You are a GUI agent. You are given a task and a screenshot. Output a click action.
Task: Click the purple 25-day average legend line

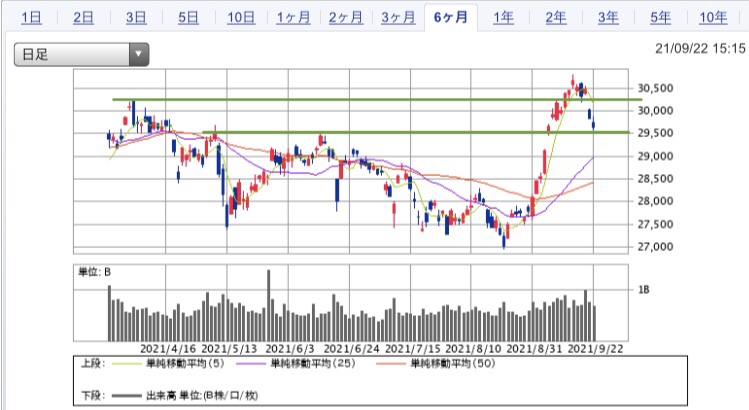[249, 364]
